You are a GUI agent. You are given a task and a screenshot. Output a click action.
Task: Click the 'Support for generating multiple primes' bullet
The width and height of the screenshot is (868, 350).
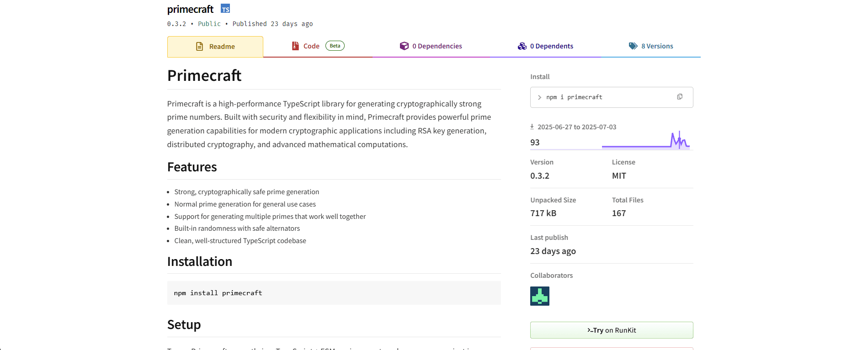click(x=270, y=217)
